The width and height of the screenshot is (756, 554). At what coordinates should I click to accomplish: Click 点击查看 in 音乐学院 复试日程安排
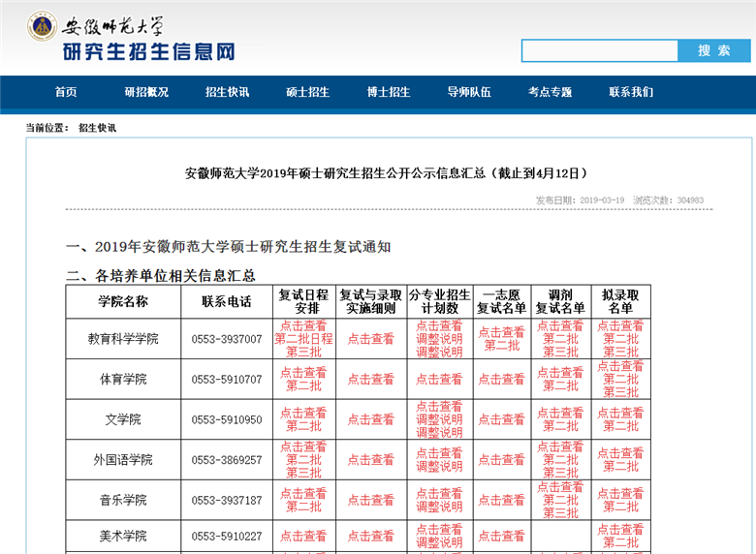[x=303, y=493]
